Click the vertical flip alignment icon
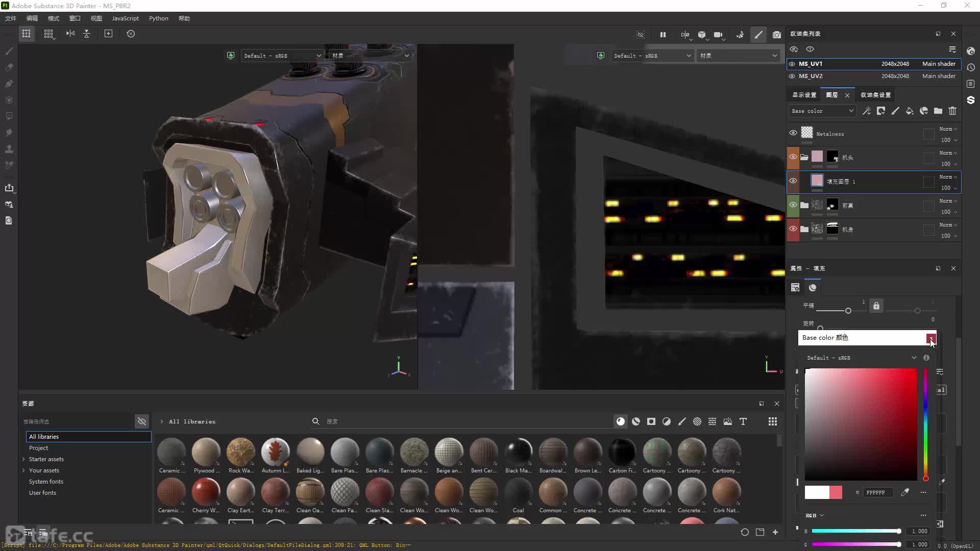The height and width of the screenshot is (551, 980). 87,34
